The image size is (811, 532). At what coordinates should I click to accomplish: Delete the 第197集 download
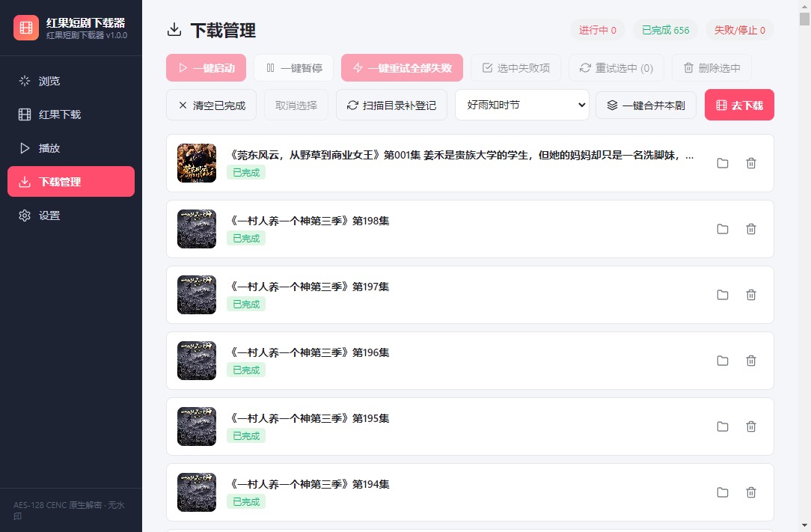751,295
